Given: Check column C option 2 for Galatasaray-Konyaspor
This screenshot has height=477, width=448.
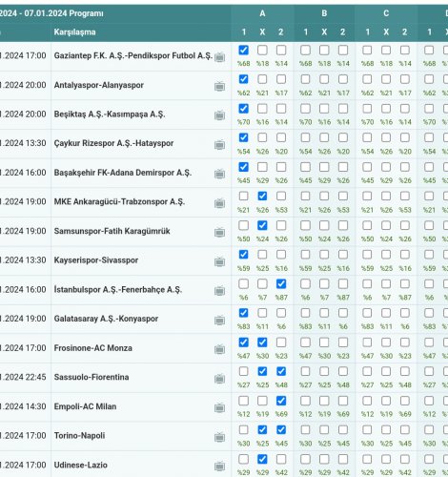Looking at the screenshot, I should pyautogui.click(x=405, y=313).
